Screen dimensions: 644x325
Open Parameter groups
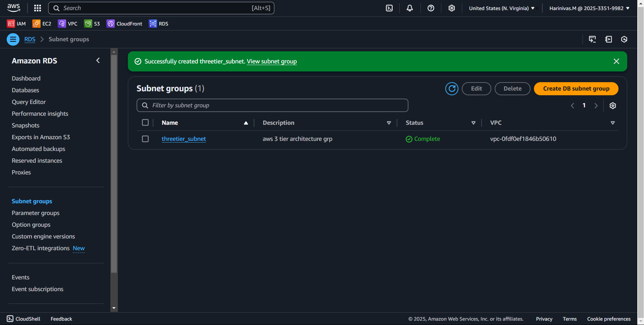coord(36,213)
